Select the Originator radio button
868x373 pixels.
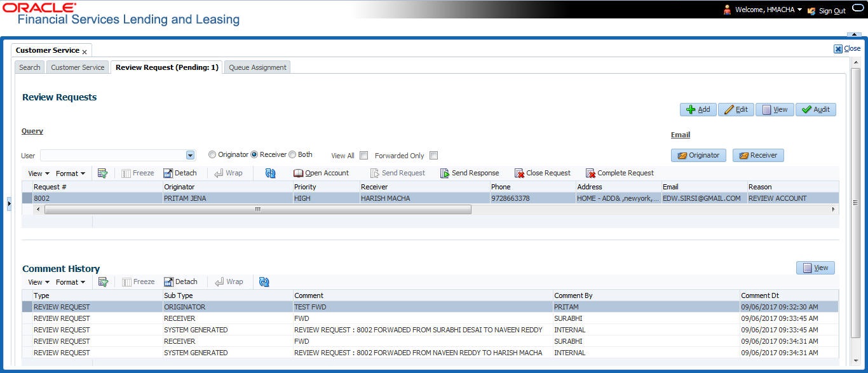[212, 154]
